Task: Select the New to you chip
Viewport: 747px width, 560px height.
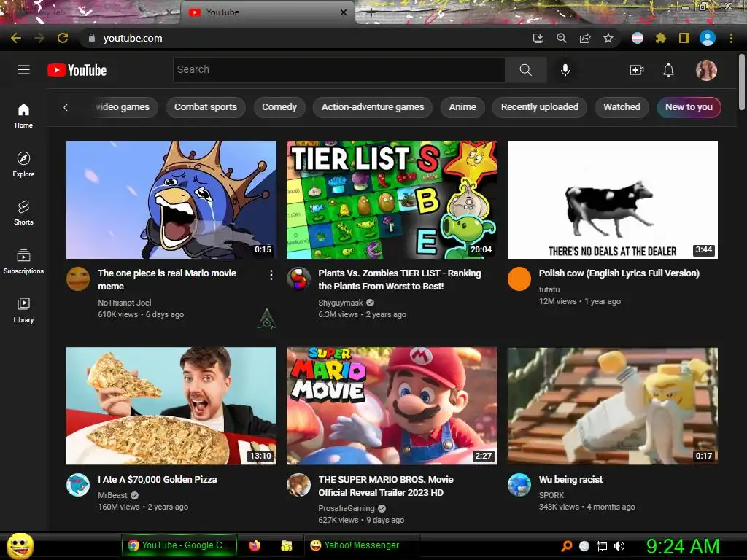Action: click(x=689, y=107)
